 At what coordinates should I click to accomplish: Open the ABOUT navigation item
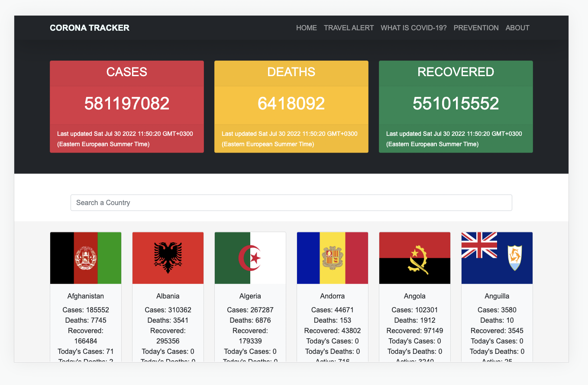pyautogui.click(x=517, y=28)
